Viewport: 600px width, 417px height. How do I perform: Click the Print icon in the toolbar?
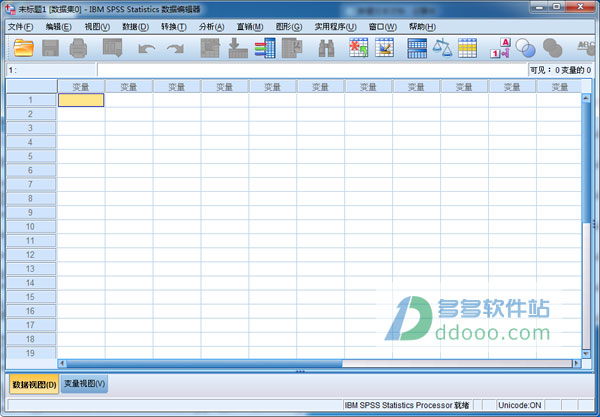[x=78, y=48]
